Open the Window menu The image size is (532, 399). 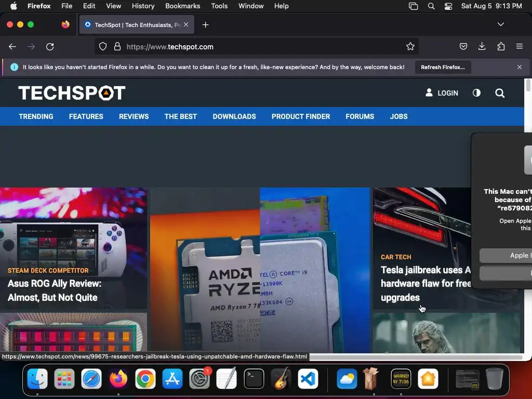click(x=251, y=6)
